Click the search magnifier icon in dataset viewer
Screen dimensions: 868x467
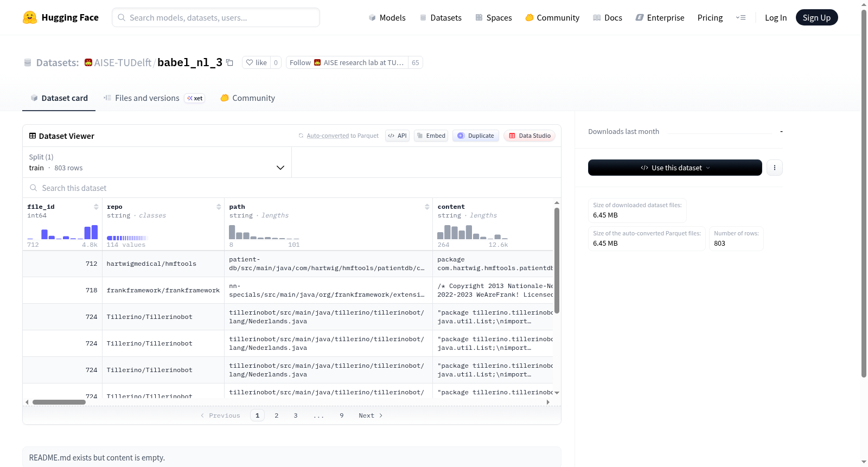click(x=34, y=188)
